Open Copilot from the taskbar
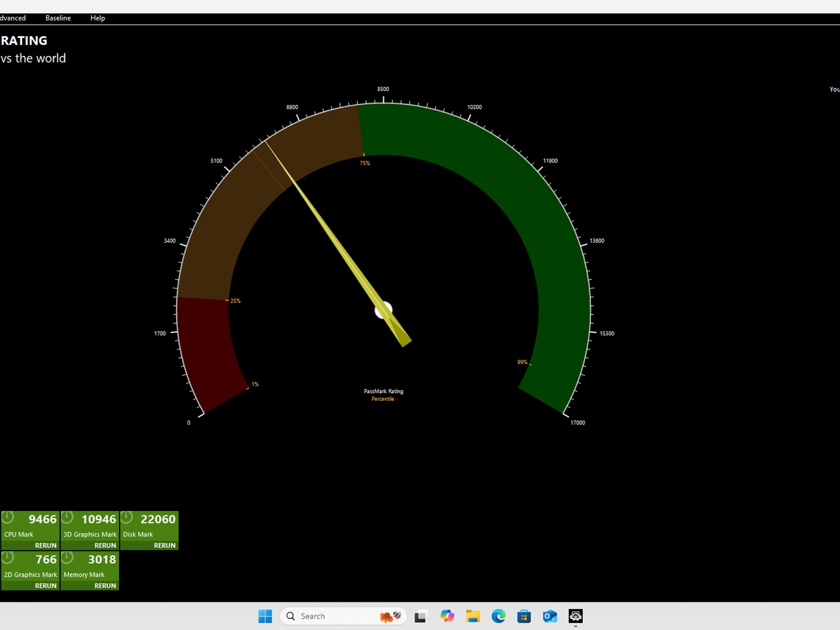Viewport: 840px width, 630px height. tap(447, 616)
